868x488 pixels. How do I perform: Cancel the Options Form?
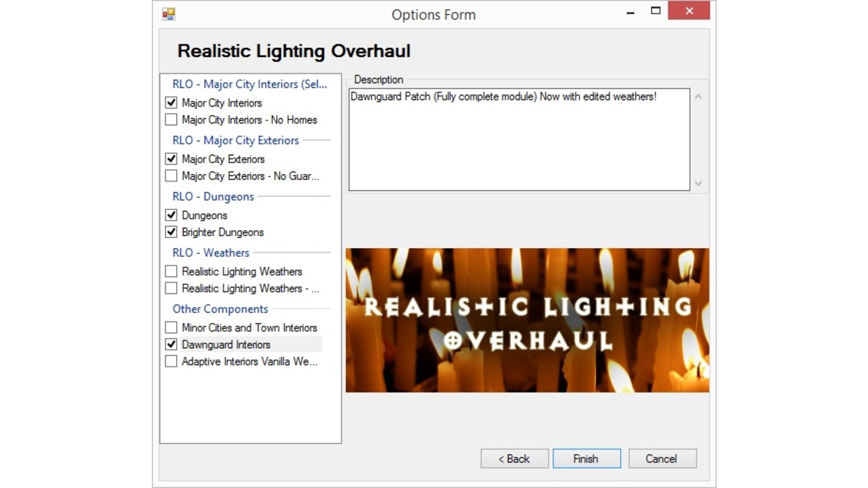[x=662, y=458]
